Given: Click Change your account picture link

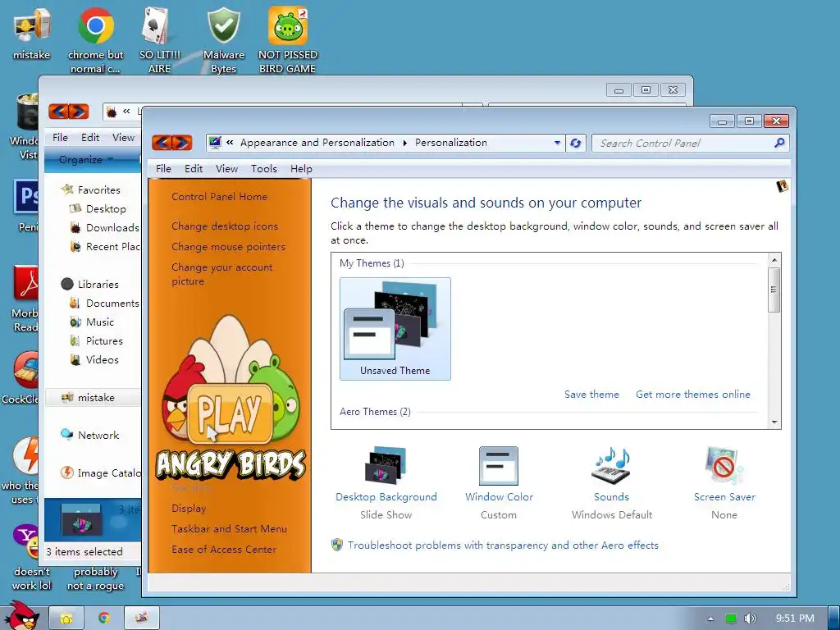Looking at the screenshot, I should tap(221, 274).
